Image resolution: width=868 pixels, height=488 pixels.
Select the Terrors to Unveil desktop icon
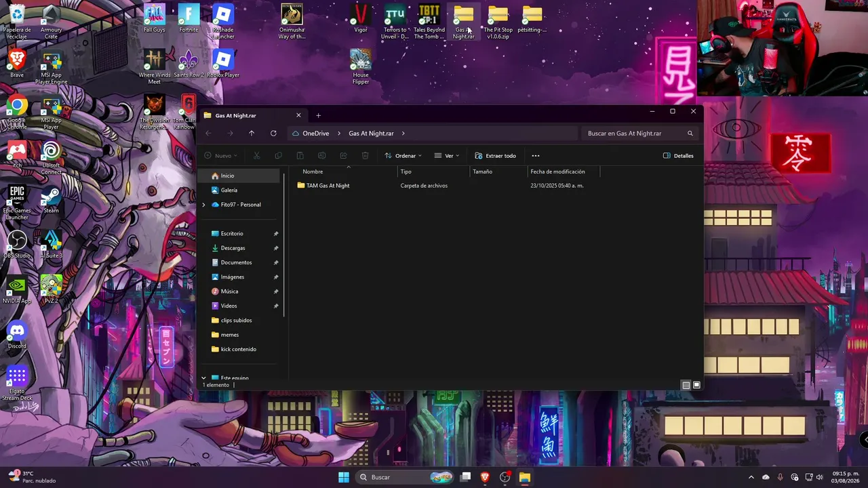[x=395, y=22]
